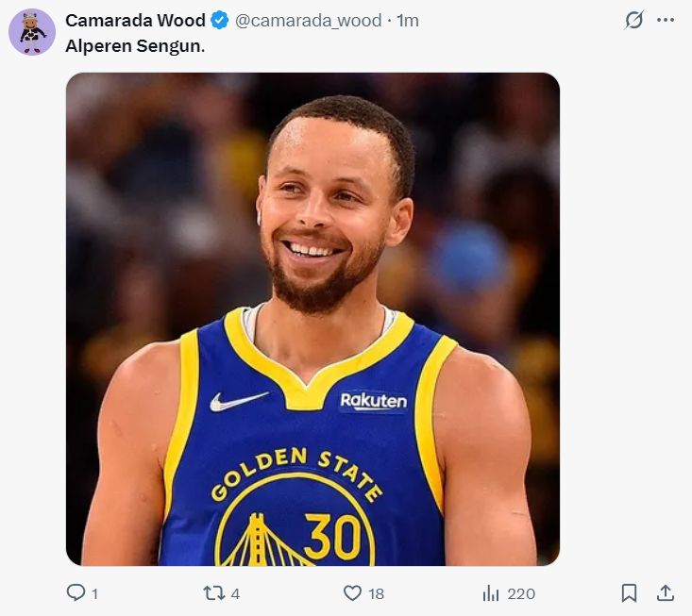Click the Camarada Wood profile avatar
692x616 pixels.
click(32, 32)
